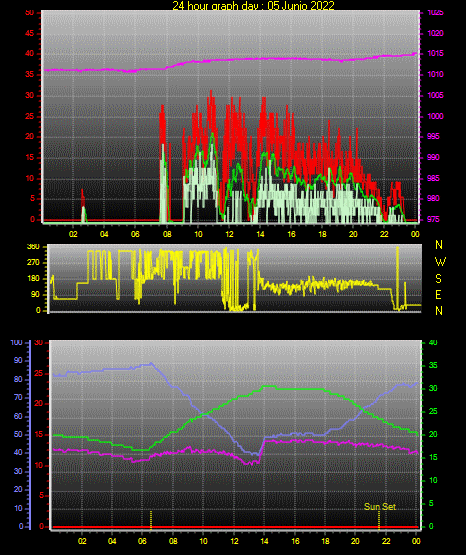This screenshot has height=555, width=466.
Task: Click hour 12 on top graph axis
Action: point(229,234)
